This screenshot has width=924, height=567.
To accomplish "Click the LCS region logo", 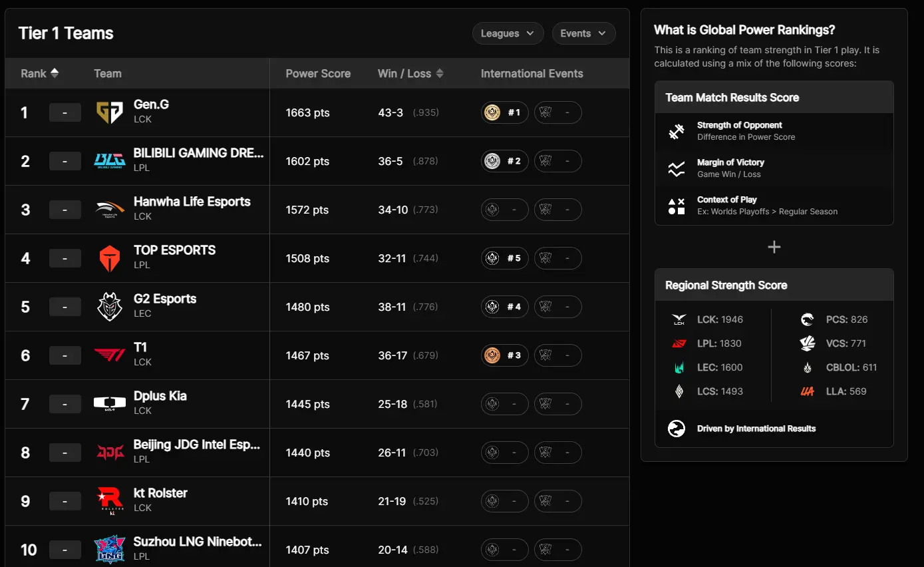I will pos(679,391).
